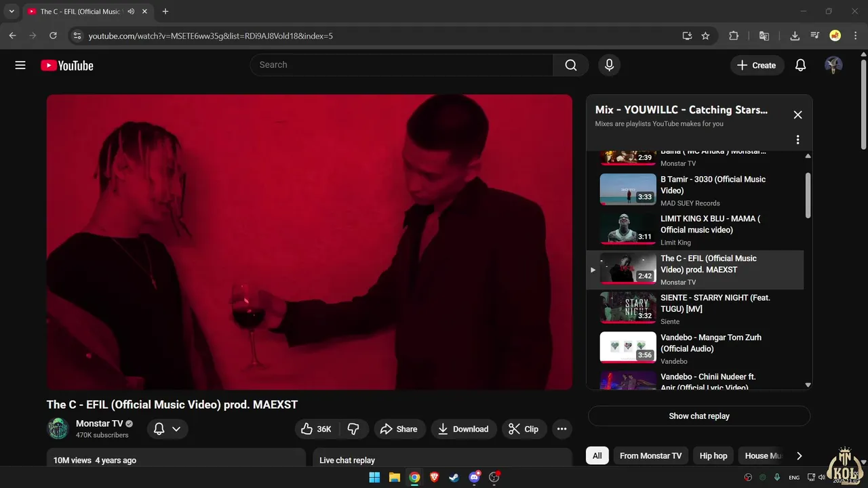Open the media controls icon in toolbar

pos(815,36)
